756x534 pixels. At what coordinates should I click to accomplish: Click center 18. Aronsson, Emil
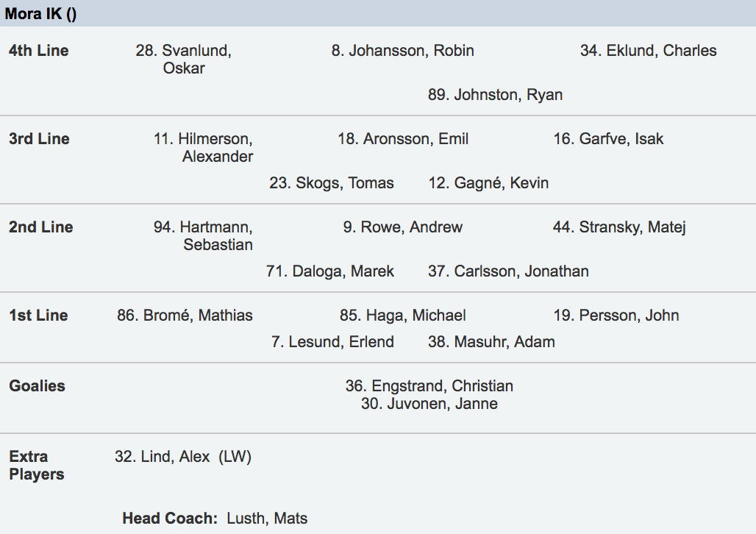(x=403, y=139)
